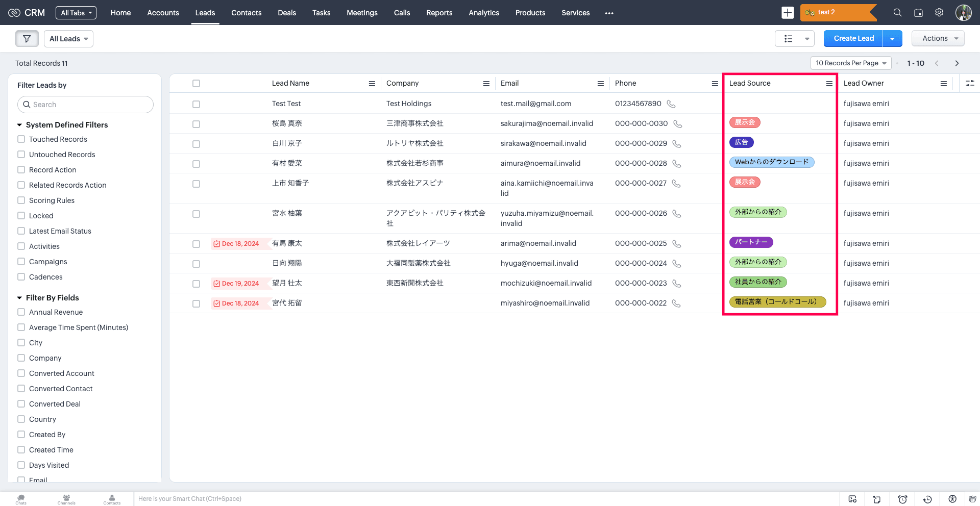
Task: Show more modules ellipsis icon
Action: (x=609, y=13)
